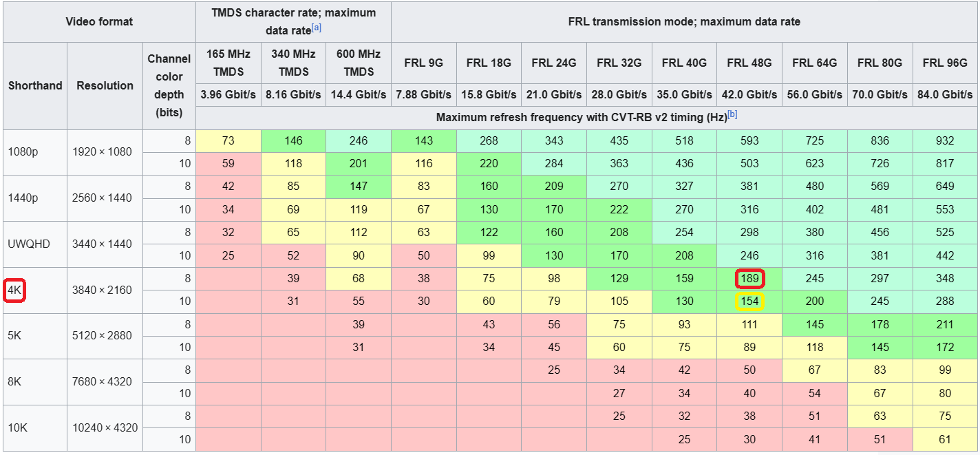Select the 932 value in the FRL 96G column

click(x=945, y=140)
